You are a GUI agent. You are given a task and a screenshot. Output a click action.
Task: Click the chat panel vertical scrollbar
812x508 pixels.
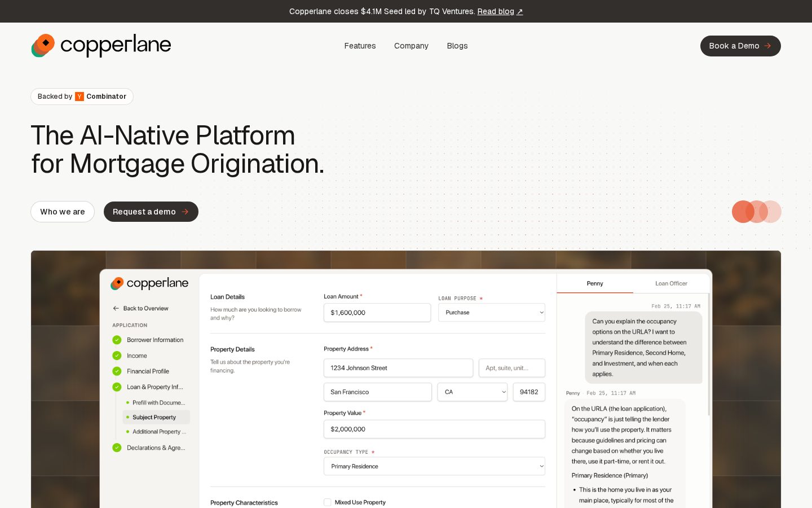709,354
